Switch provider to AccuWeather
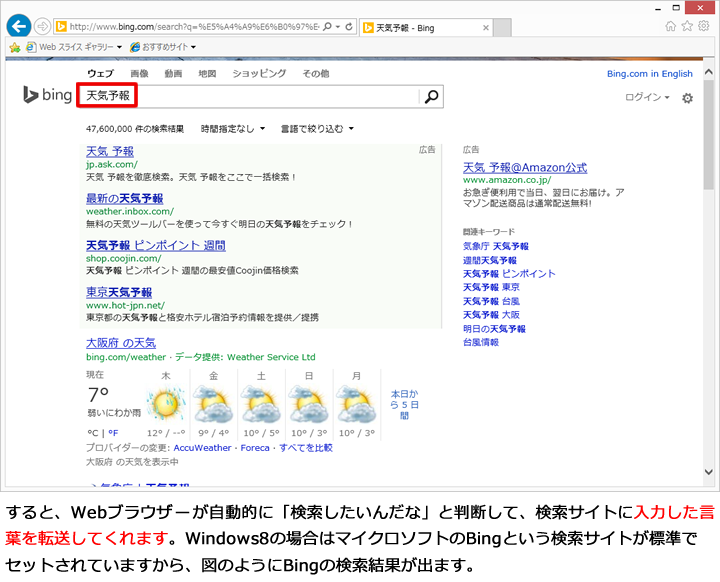The width and height of the screenshot is (720, 582). coord(202,448)
